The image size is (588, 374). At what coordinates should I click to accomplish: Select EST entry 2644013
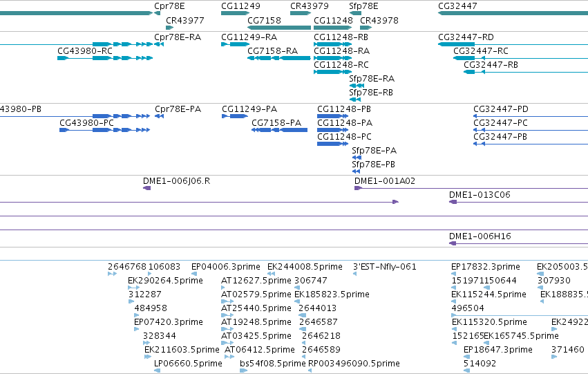pos(317,308)
